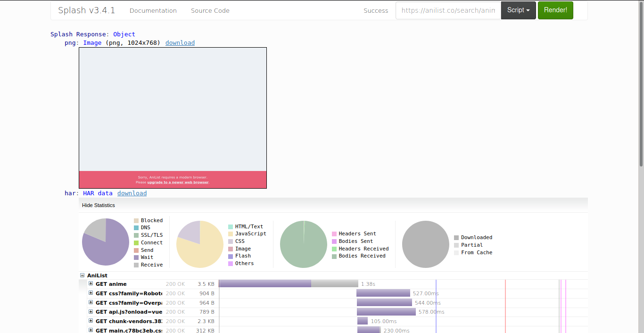Click the HTML/Text legend swatch
Screen dimensions: 644x333
pos(231,227)
